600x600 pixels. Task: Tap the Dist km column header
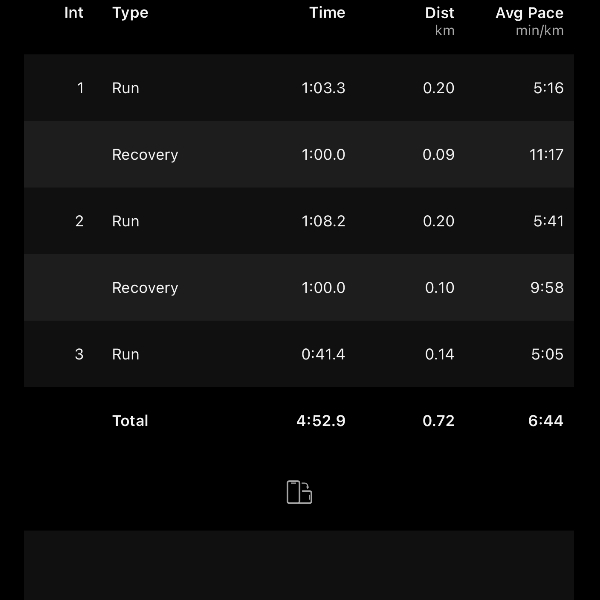[x=439, y=21]
